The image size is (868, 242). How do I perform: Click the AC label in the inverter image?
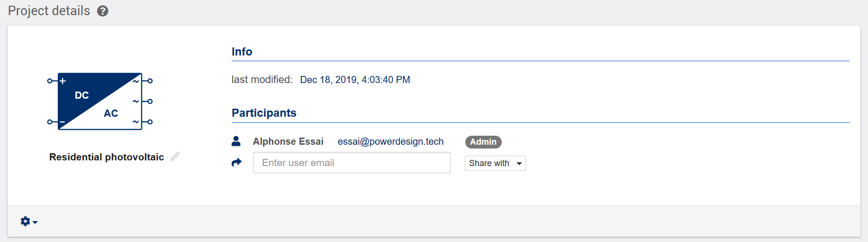[111, 113]
